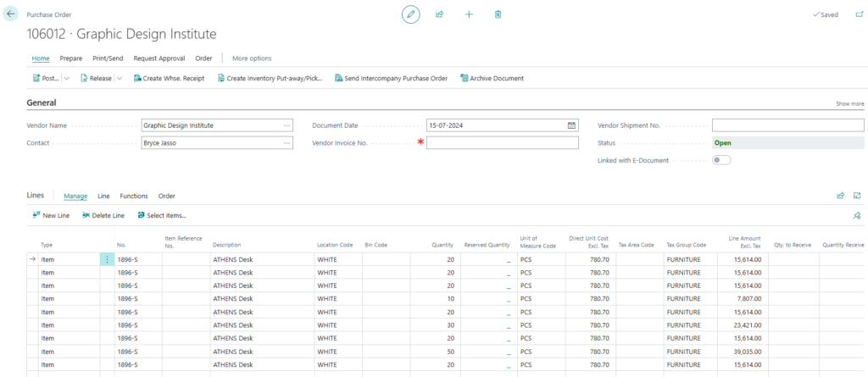Open the Prepare menu tab

coord(70,58)
